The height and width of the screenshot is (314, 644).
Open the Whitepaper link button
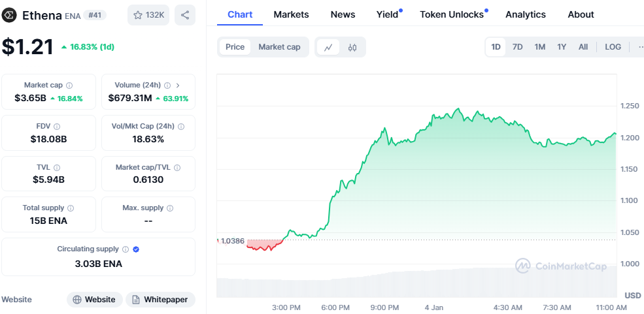point(160,300)
